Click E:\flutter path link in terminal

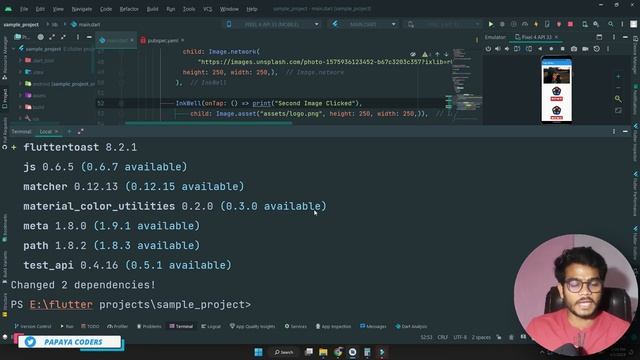pos(61,304)
